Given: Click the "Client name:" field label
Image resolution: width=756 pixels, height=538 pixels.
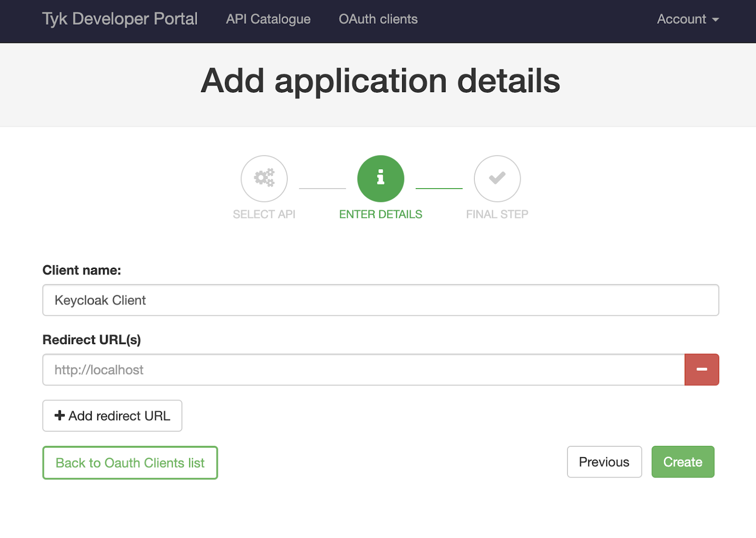Looking at the screenshot, I should pos(82,270).
